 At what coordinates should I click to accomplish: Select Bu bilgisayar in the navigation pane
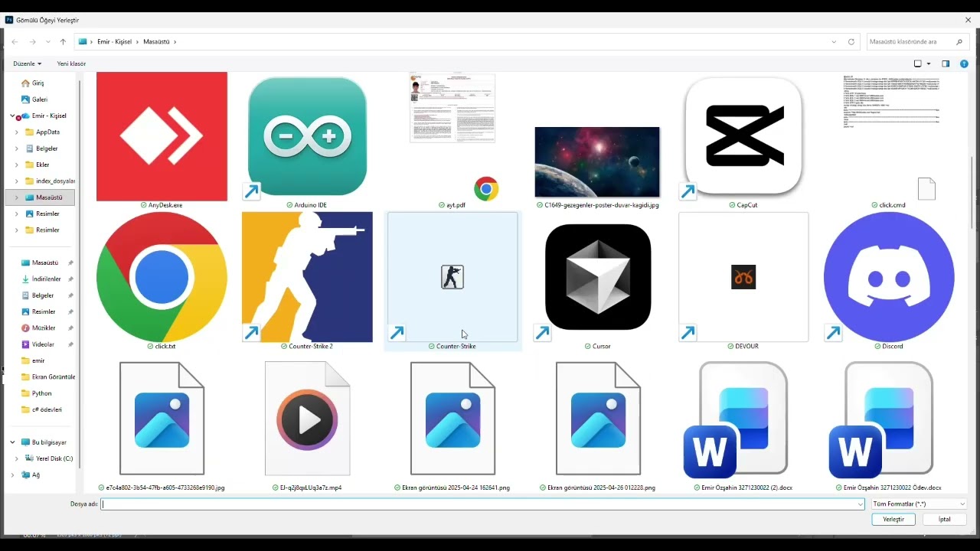point(49,442)
